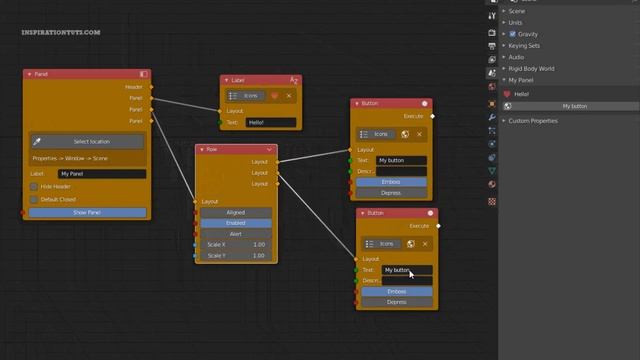Expand the Units panel
Viewport: 640px width, 360px height.
[504, 22]
